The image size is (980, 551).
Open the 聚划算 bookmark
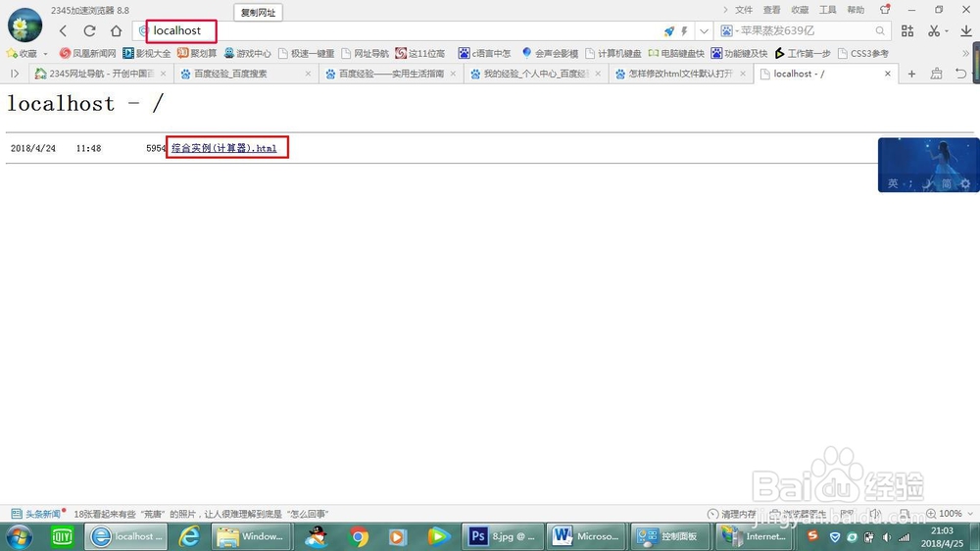(x=197, y=53)
